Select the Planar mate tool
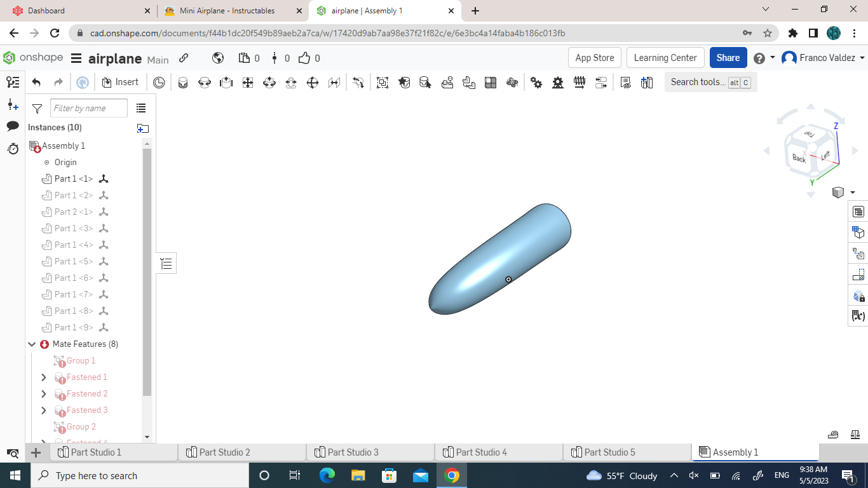868x488 pixels. (x=248, y=82)
